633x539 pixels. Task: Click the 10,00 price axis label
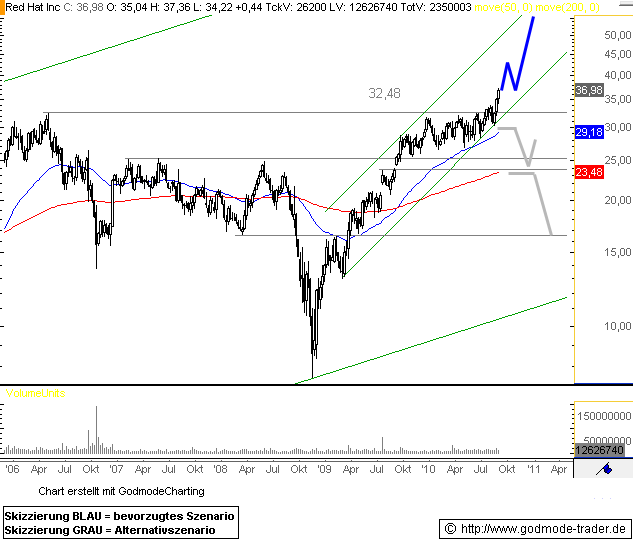click(617, 326)
